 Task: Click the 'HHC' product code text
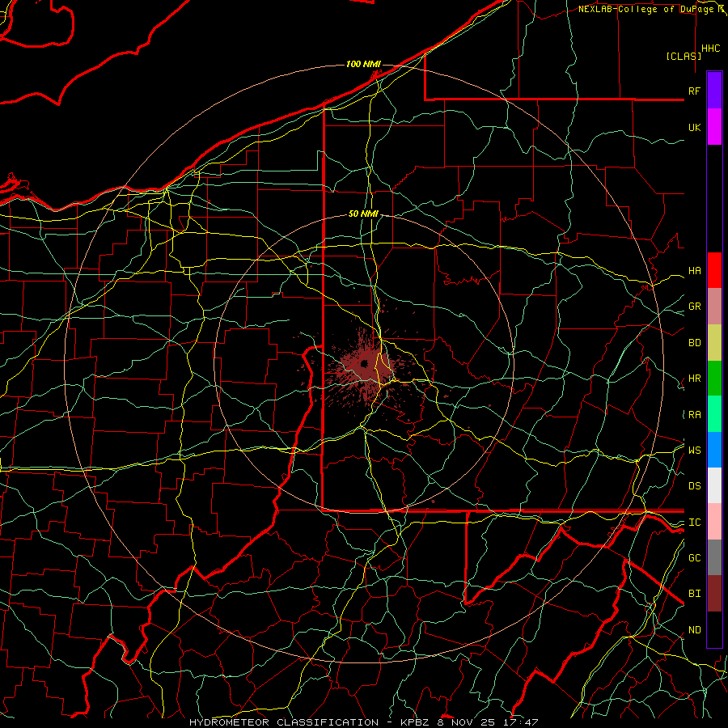(x=710, y=49)
